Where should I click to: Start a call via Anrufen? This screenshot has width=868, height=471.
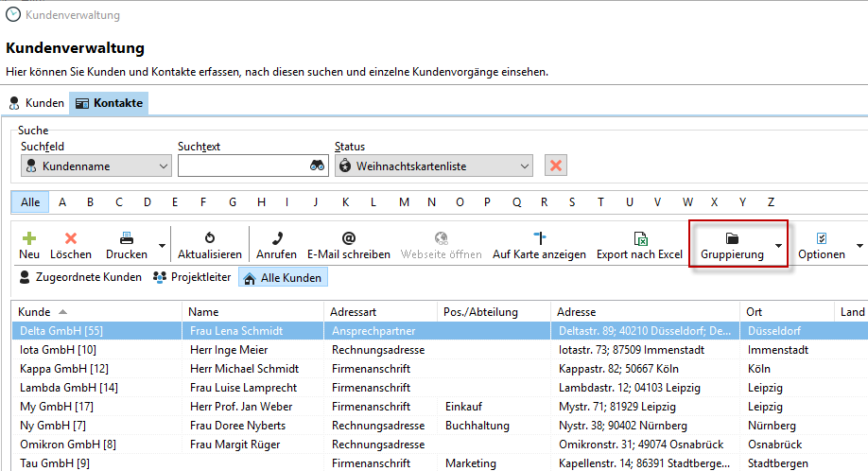(x=276, y=239)
